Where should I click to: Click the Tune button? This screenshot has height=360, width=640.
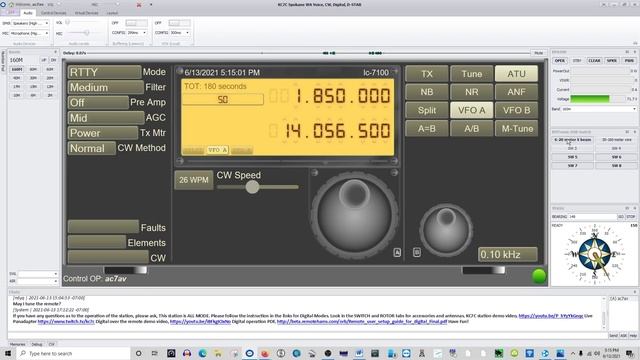471,74
